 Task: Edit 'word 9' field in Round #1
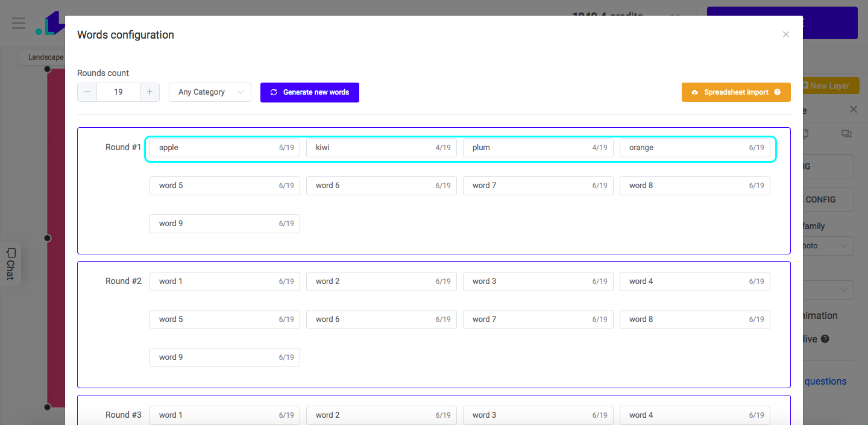pos(225,224)
